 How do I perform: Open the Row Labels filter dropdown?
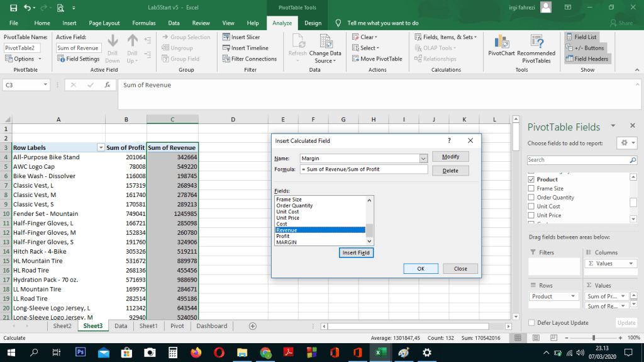100,147
